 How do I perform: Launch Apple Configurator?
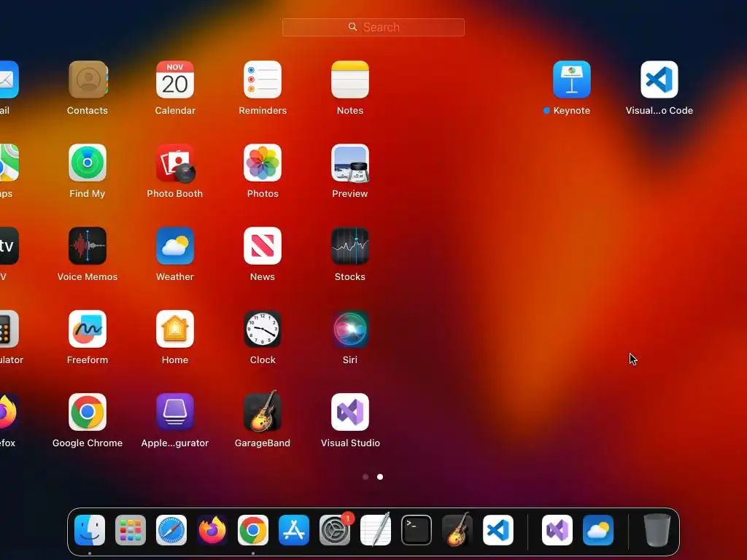click(x=175, y=412)
